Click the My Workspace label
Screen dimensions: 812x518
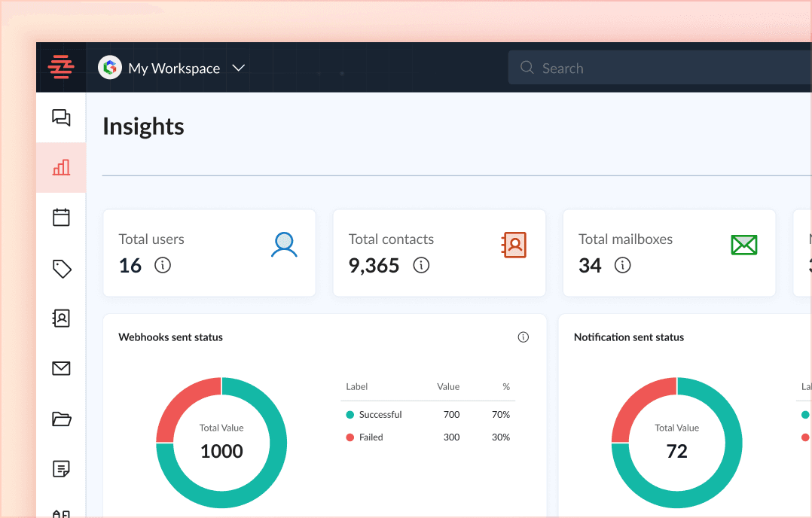coord(174,69)
